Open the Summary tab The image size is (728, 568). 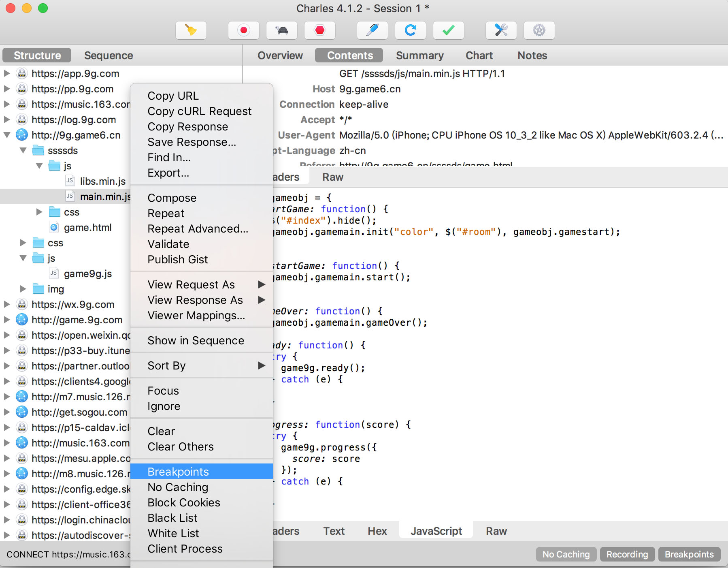(419, 56)
